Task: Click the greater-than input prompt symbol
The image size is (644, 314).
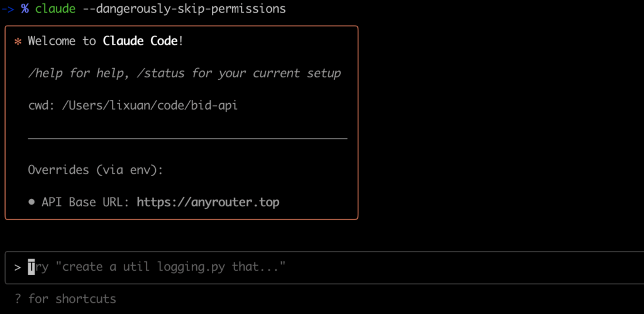Action: click(18, 267)
